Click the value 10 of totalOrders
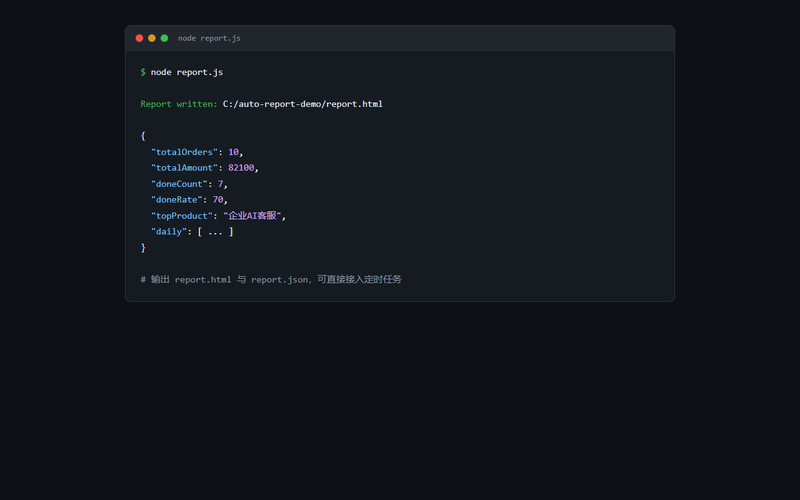Viewport: 800px width, 500px height. 233,152
